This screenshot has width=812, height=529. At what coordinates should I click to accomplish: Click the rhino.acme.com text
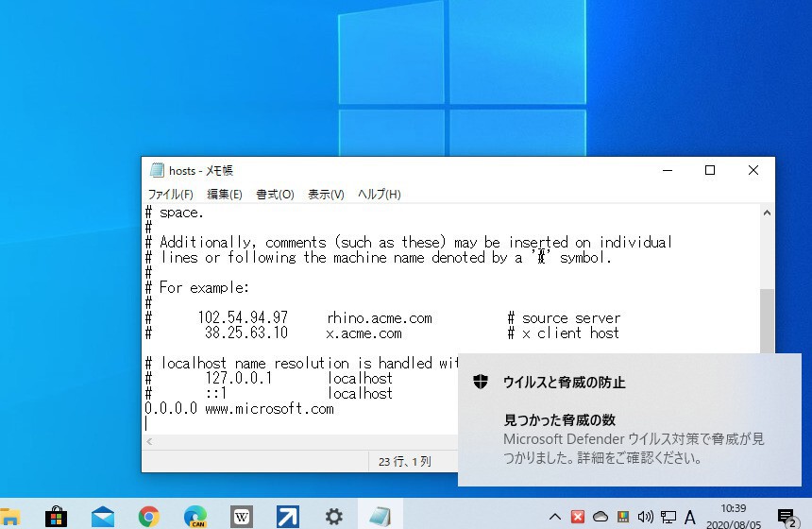pyautogui.click(x=379, y=317)
